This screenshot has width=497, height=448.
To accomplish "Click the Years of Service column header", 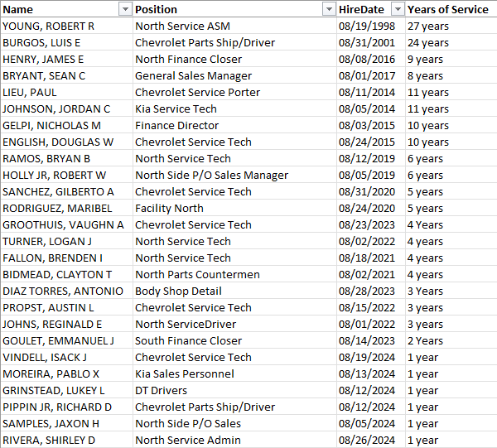I will click(x=447, y=9).
